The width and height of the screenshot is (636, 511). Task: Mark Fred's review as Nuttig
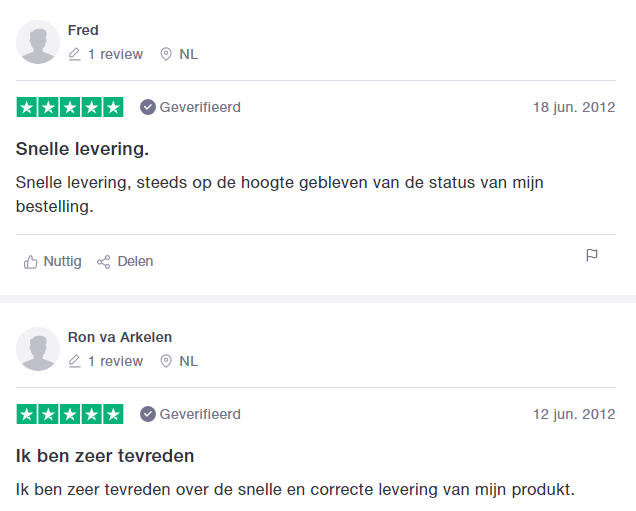pos(53,262)
